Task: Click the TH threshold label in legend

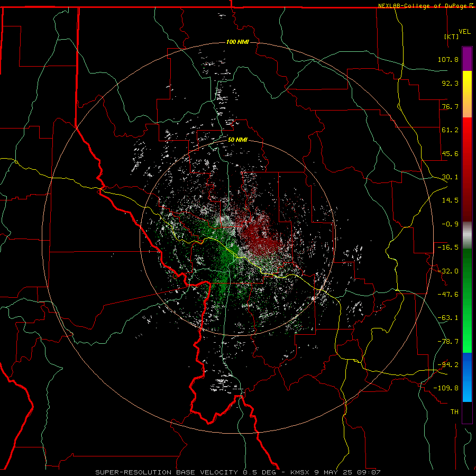Action: (454, 411)
